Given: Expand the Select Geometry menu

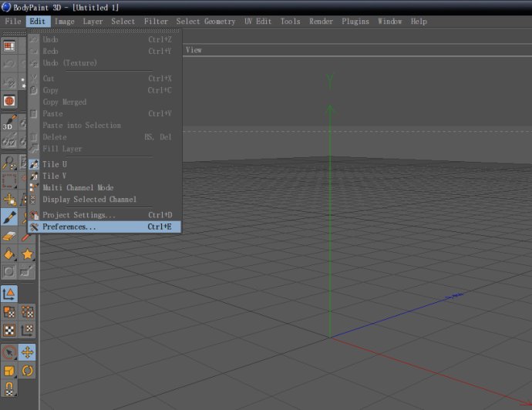Looking at the screenshot, I should point(206,22).
